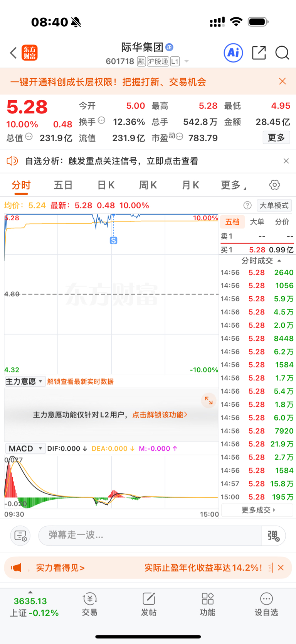The image size is (296, 644).
Task: Select the 分价 tab
Action: pyautogui.click(x=282, y=222)
